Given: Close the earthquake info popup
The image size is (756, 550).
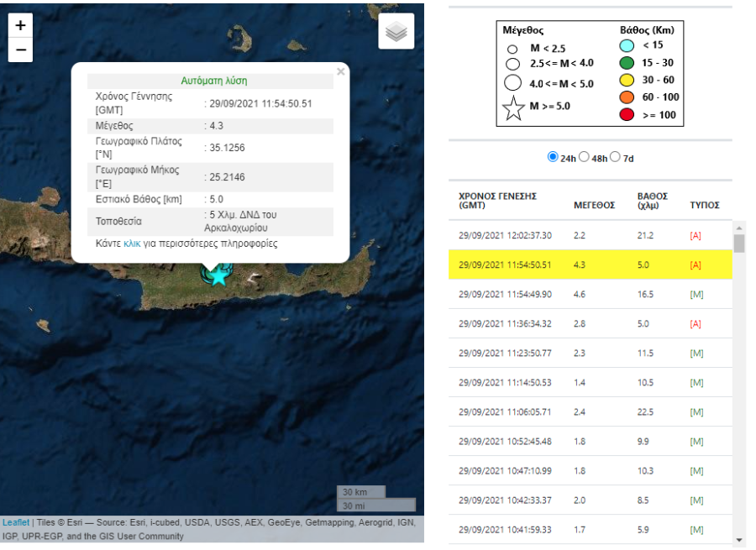Looking at the screenshot, I should coord(341,72).
